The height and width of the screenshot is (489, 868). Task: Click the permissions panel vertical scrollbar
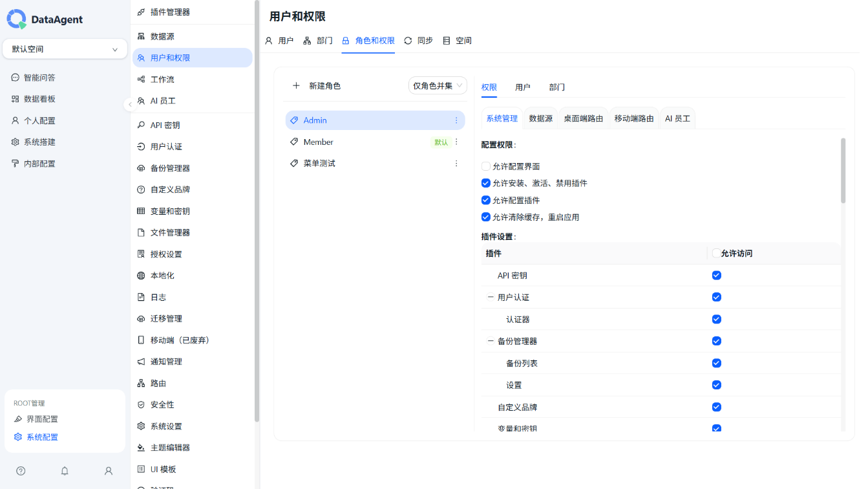(x=843, y=171)
